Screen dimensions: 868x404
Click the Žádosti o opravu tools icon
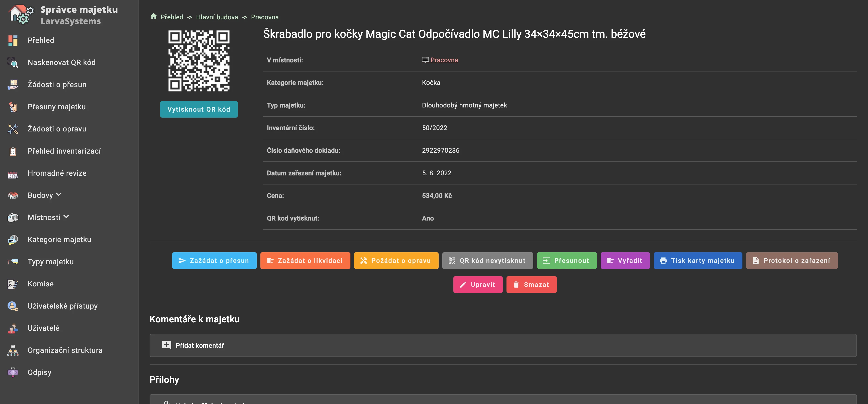(13, 129)
